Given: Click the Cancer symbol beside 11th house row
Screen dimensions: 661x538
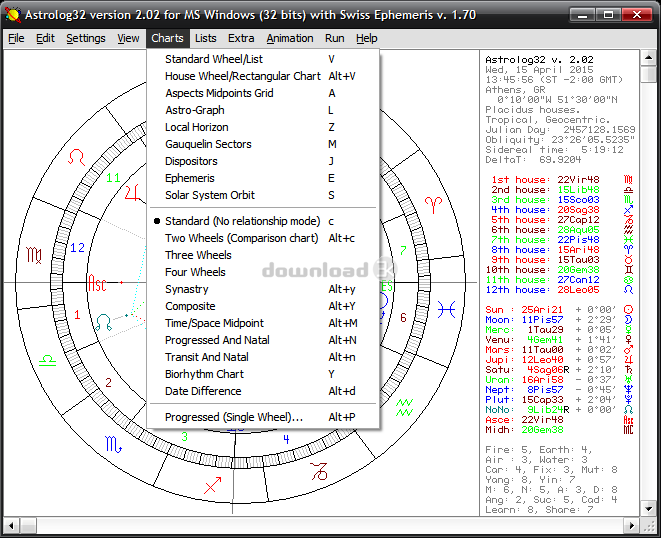Looking at the screenshot, I should point(628,280).
